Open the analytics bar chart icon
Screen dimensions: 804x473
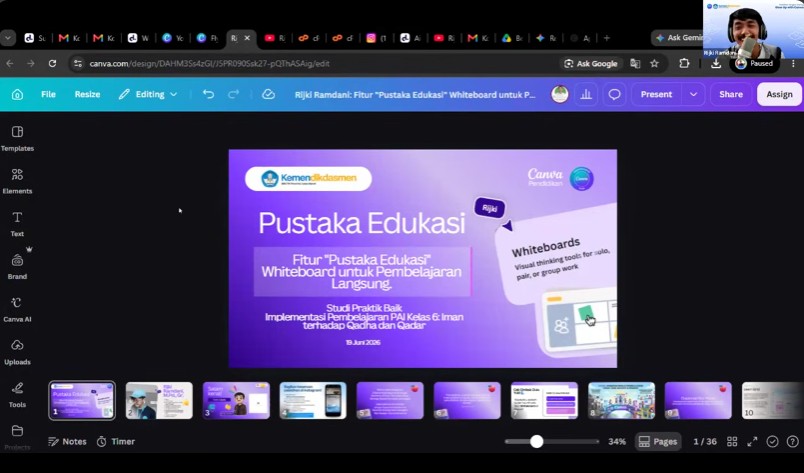point(586,94)
